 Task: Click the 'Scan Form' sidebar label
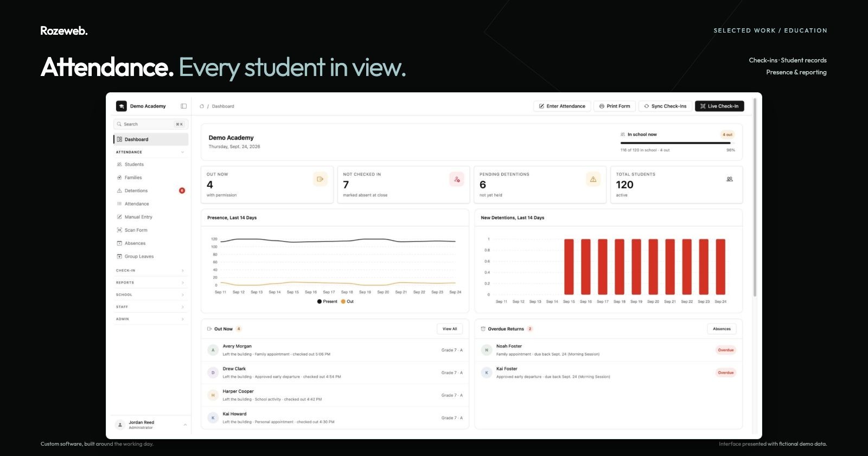(x=136, y=230)
